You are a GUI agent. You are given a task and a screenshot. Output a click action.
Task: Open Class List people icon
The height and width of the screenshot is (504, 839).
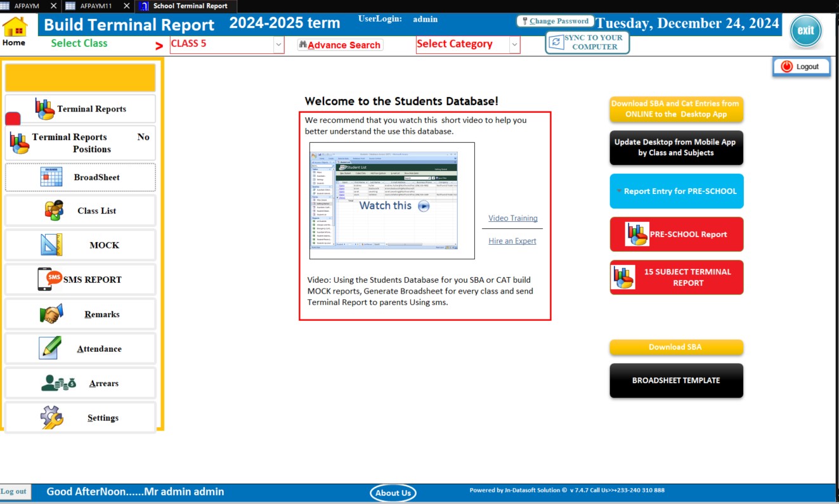(54, 210)
